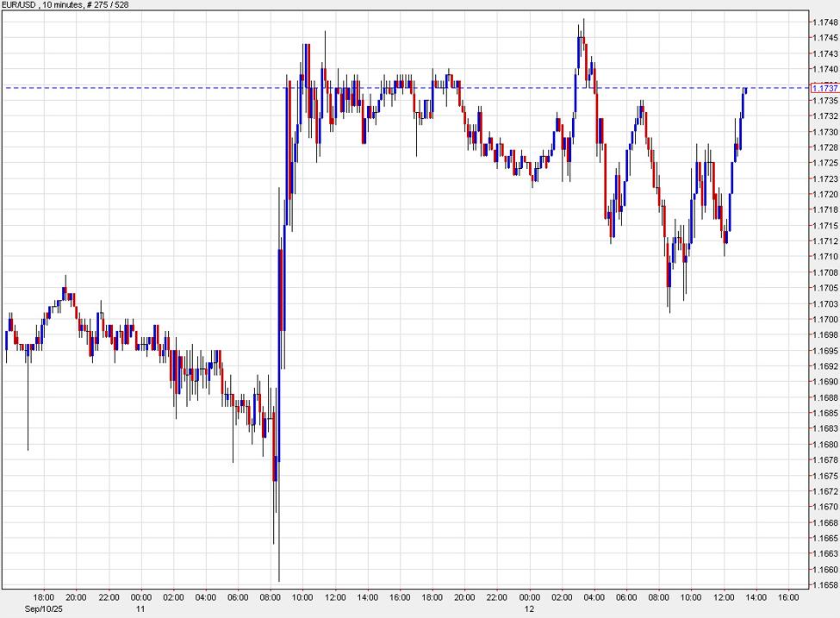The width and height of the screenshot is (840, 618).
Task: Click the latest candle at chart's end
Action: pyautogui.click(x=744, y=91)
